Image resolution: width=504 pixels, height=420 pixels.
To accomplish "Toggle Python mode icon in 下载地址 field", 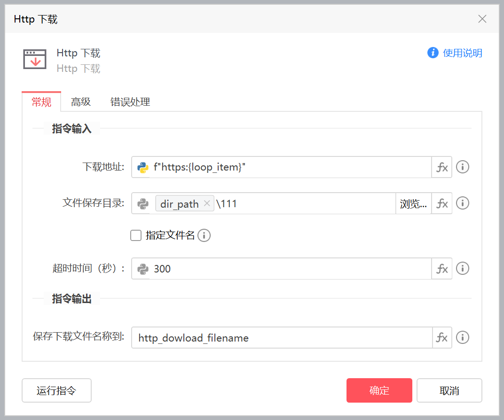I will tap(142, 167).
